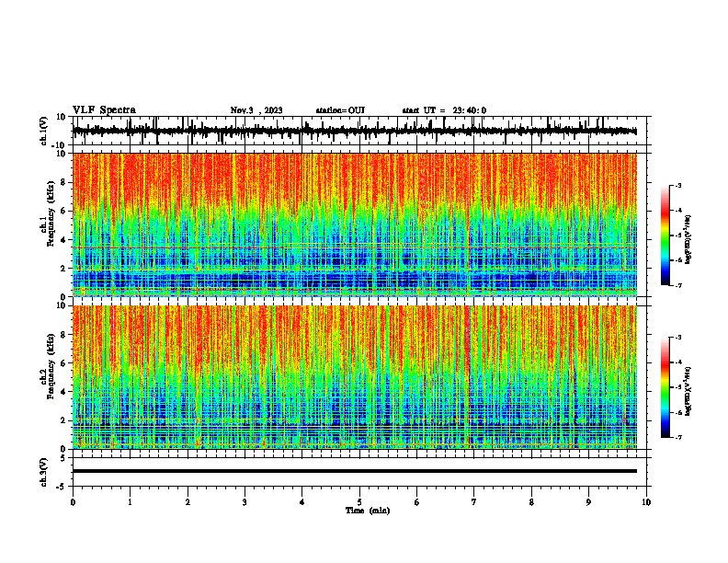
Task: Click the ch.2 spectrogram color scale bar
Action: pos(665,387)
